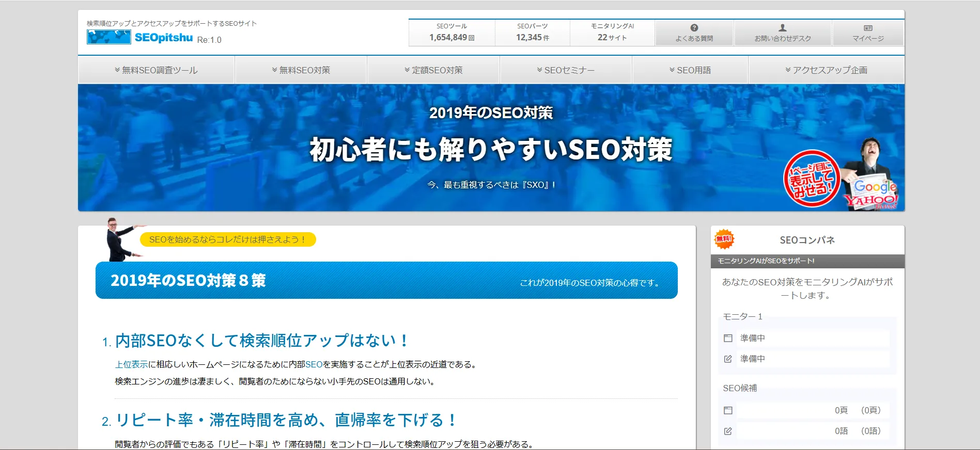Click the yellow SEOを始めるならコレだけは押さえよう！ label
980x450 pixels.
pyautogui.click(x=228, y=239)
